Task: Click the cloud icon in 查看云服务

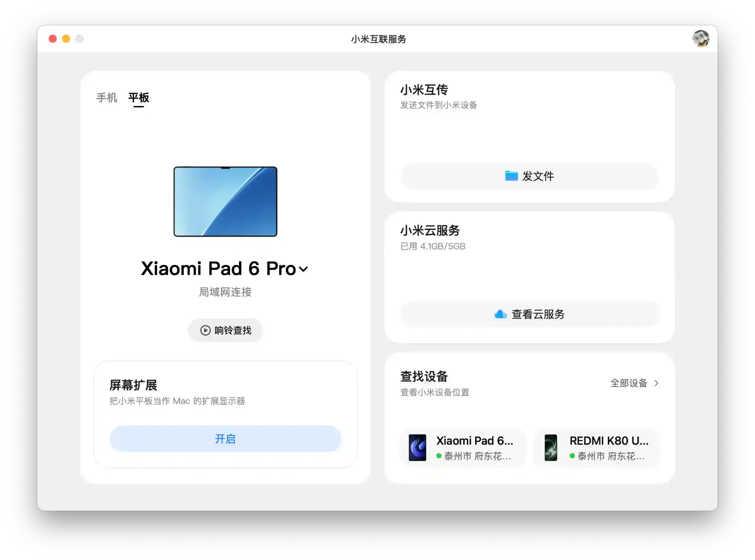Action: 501,314
